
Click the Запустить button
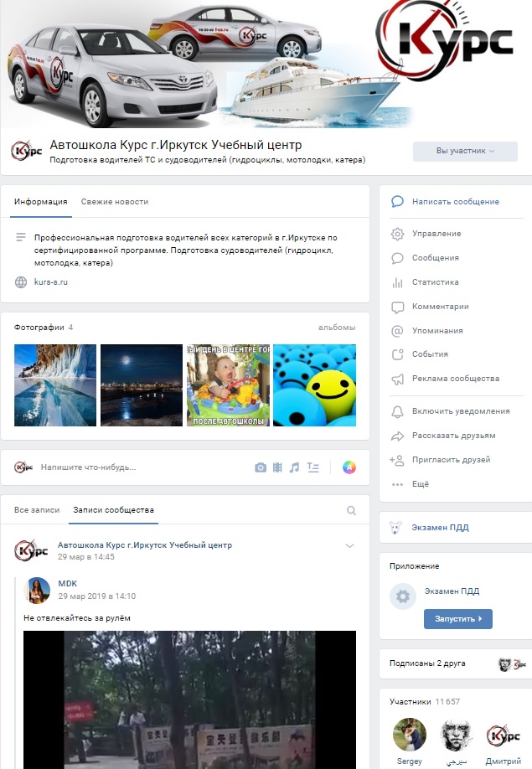[458, 619]
